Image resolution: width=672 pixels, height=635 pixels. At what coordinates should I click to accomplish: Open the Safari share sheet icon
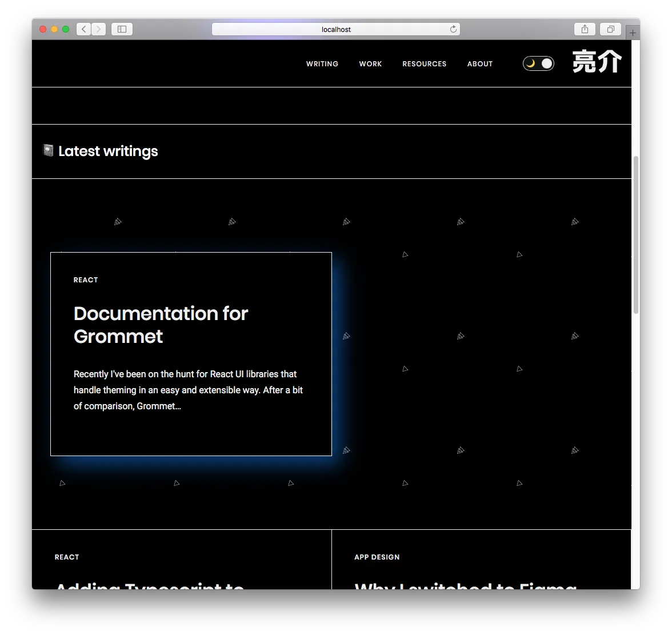pyautogui.click(x=585, y=29)
